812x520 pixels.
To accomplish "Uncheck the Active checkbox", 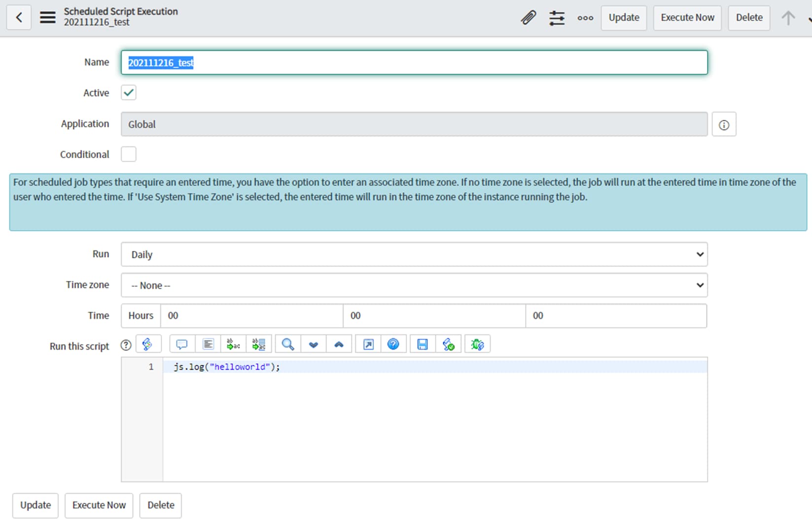I will (128, 92).
